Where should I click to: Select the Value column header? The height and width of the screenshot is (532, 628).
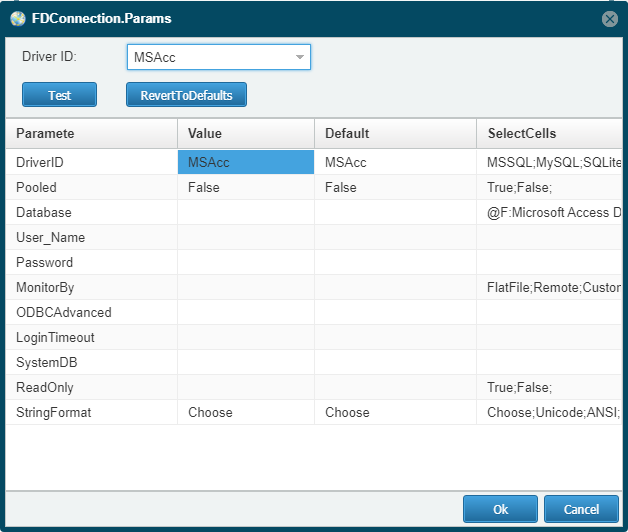pos(246,133)
